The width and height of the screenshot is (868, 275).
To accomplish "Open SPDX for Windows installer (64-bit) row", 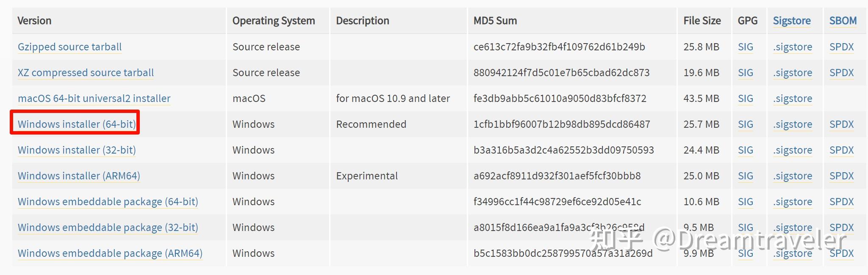I will pyautogui.click(x=841, y=124).
